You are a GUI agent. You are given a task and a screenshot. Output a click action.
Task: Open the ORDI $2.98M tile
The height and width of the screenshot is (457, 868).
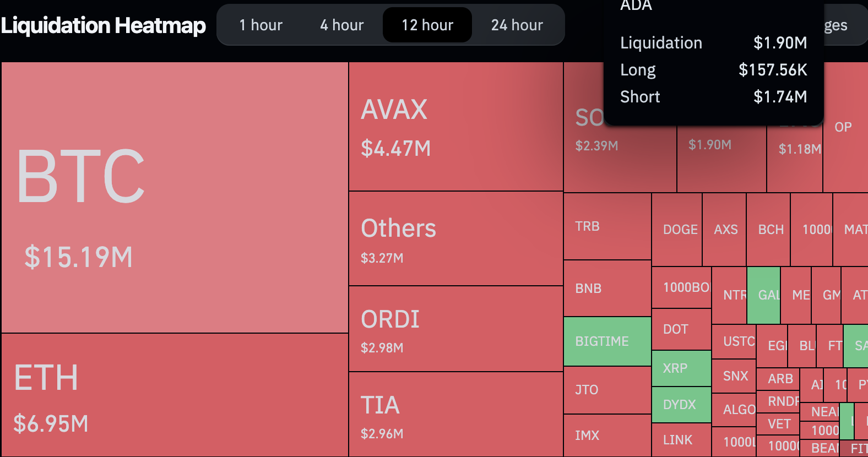[455, 329]
